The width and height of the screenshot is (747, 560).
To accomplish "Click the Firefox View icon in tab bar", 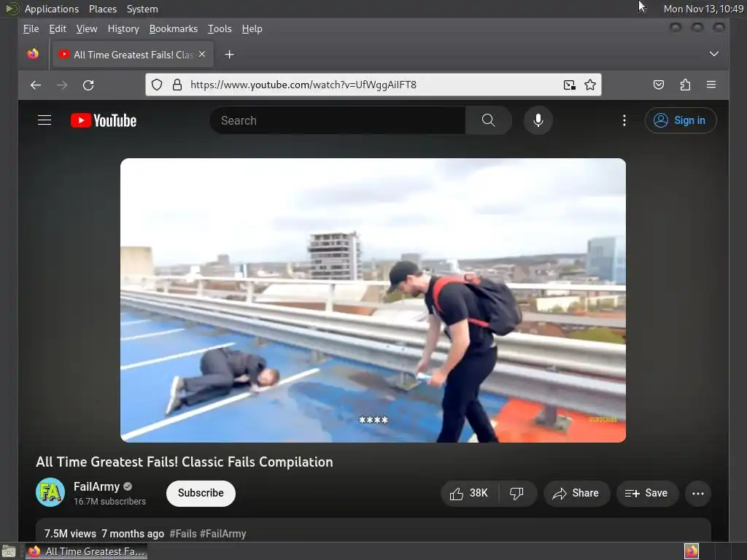I will click(33, 54).
